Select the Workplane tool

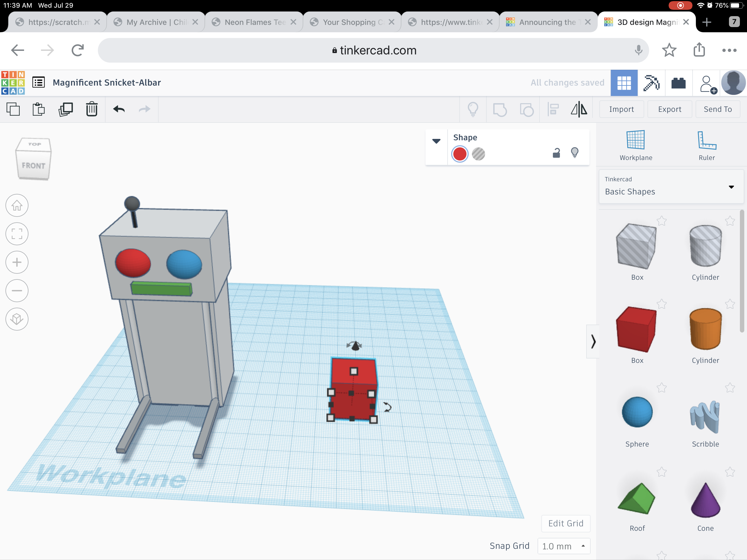pos(635,146)
